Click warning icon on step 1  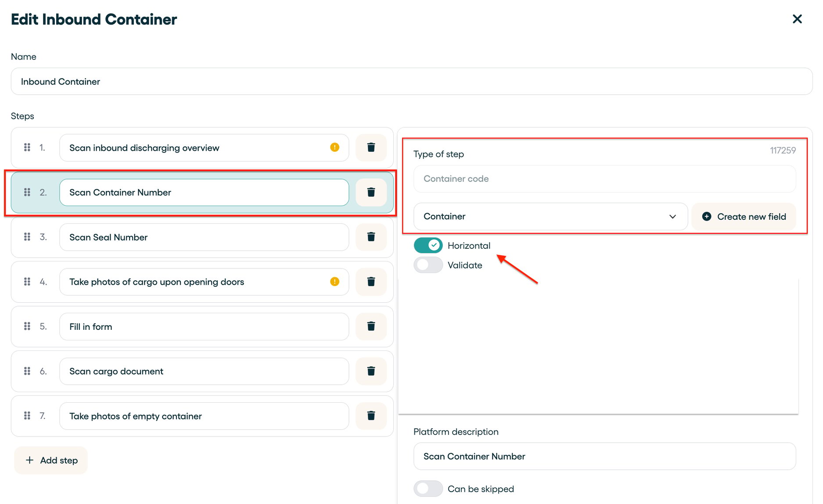tap(335, 147)
